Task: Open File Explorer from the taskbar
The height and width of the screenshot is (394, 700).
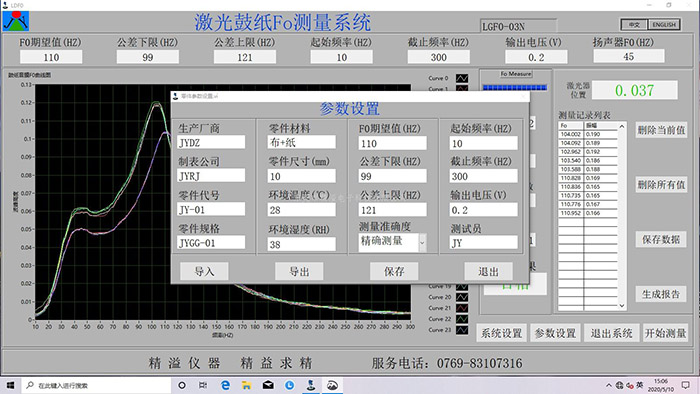Action: [246, 385]
